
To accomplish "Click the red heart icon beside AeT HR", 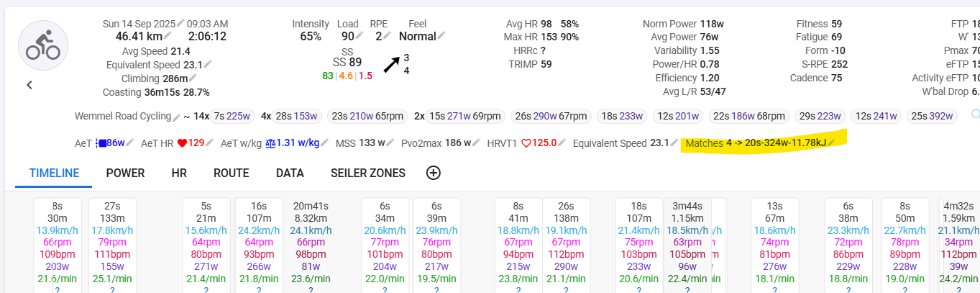I will 182,143.
